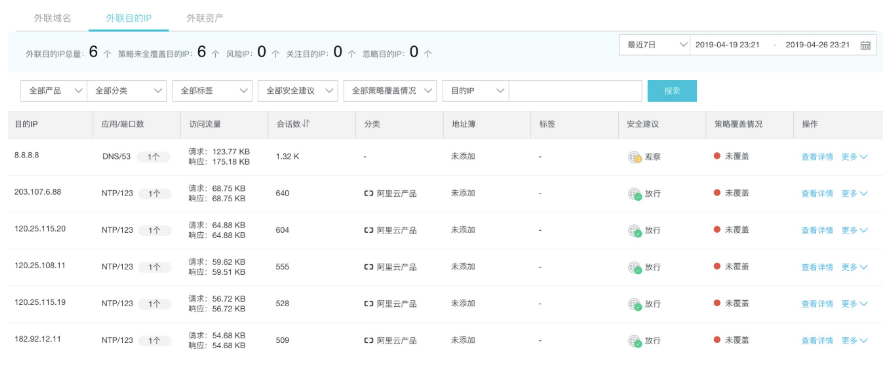Viewport: 890px width, 374px height.
Task: Click red 未覆盖 status dot for 120.25.108.11
Action: pos(717,266)
